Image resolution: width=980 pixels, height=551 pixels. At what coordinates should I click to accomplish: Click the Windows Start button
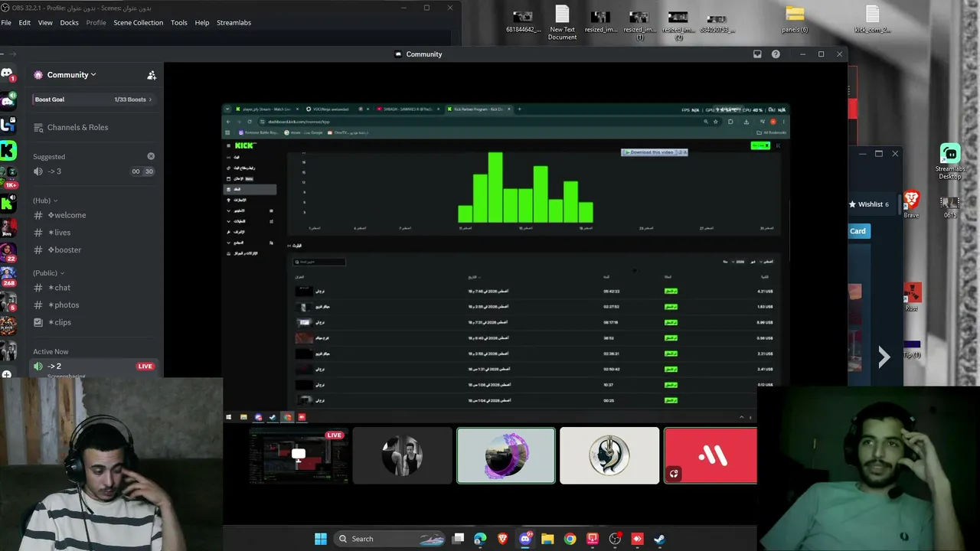pos(321,539)
